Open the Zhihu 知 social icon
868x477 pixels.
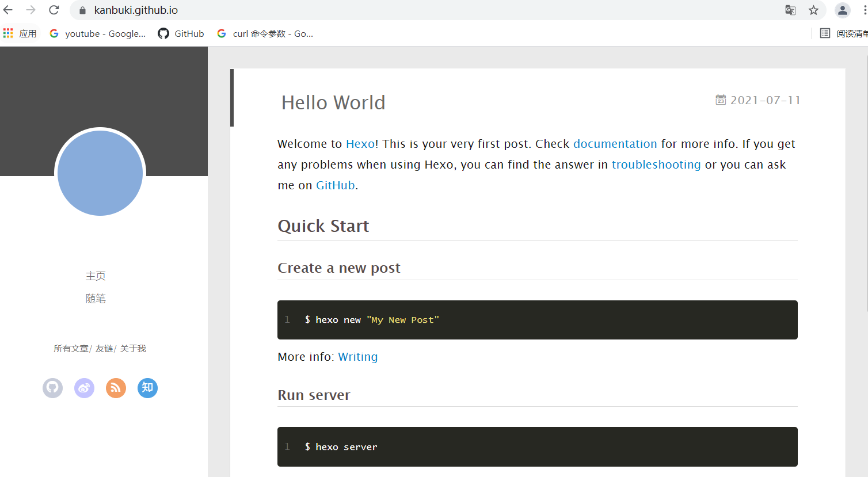click(147, 388)
